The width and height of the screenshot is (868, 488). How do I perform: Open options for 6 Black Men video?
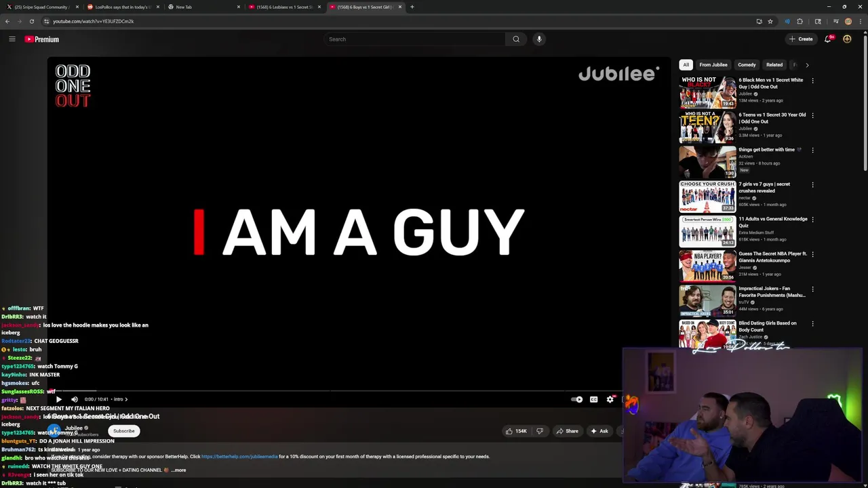point(812,81)
